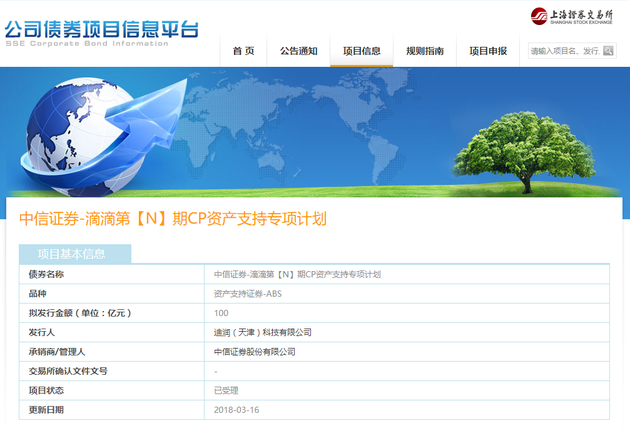The height and width of the screenshot is (436, 630).
Task: Click the orange project title heading
Action: tap(173, 219)
